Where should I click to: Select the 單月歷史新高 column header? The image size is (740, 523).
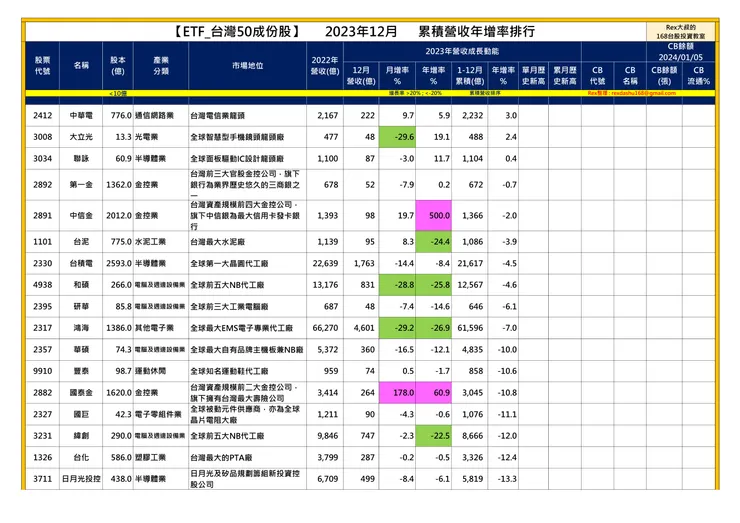pos(534,76)
